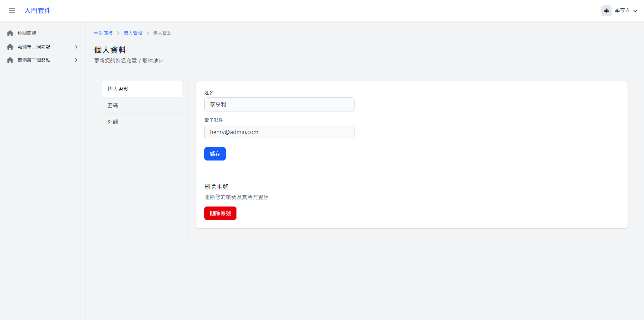Select the 個人資料 settings tab
Viewport: 644px width, 320px height.
(x=142, y=89)
